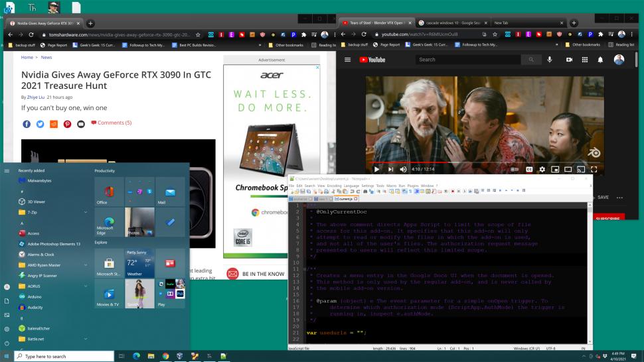Open the YouTube apps grid

pos(585,60)
